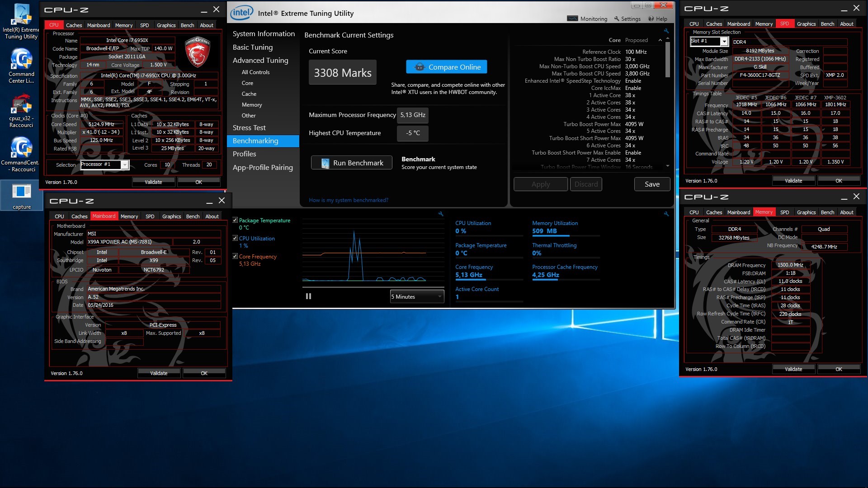Click Compare Online button

[x=447, y=67]
